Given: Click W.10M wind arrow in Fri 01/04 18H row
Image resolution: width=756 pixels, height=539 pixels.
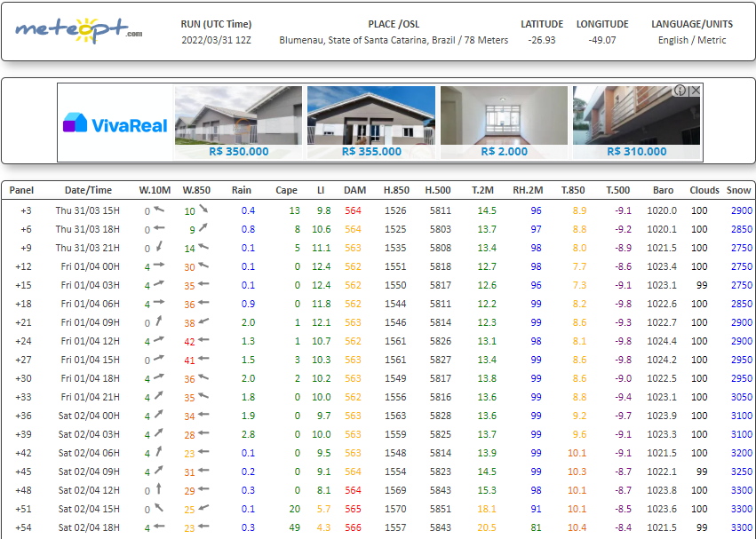Looking at the screenshot, I should (159, 377).
